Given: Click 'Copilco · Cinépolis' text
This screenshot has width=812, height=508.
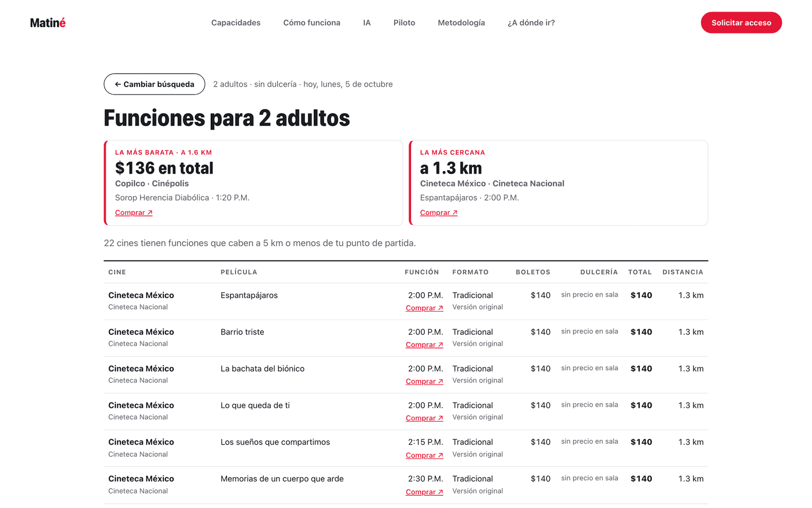Looking at the screenshot, I should click(x=152, y=183).
